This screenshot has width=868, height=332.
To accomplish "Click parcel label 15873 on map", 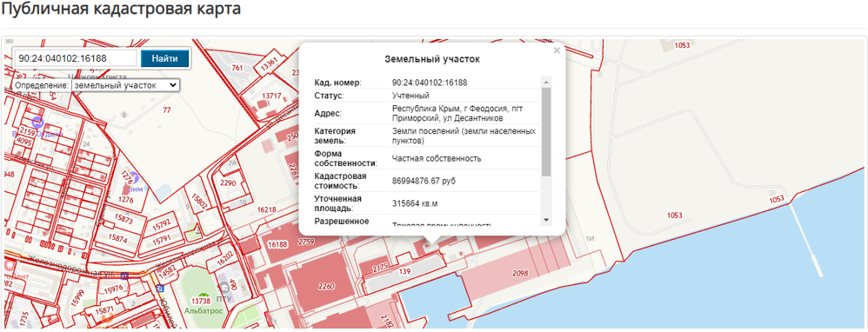I will [x=123, y=220].
